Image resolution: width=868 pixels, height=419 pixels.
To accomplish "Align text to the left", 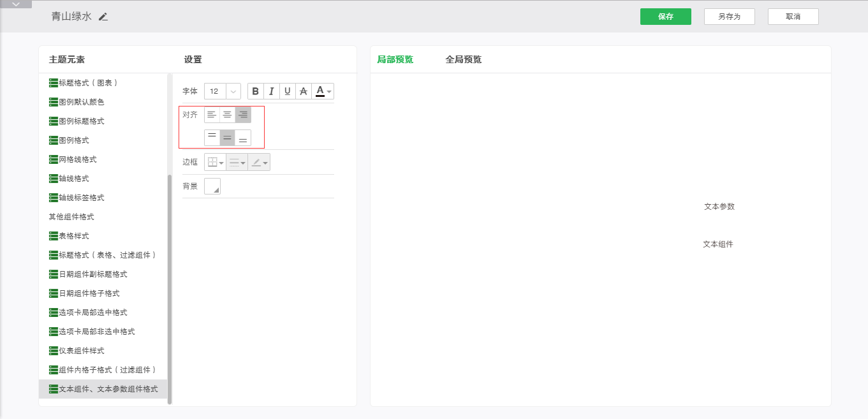I will (212, 115).
